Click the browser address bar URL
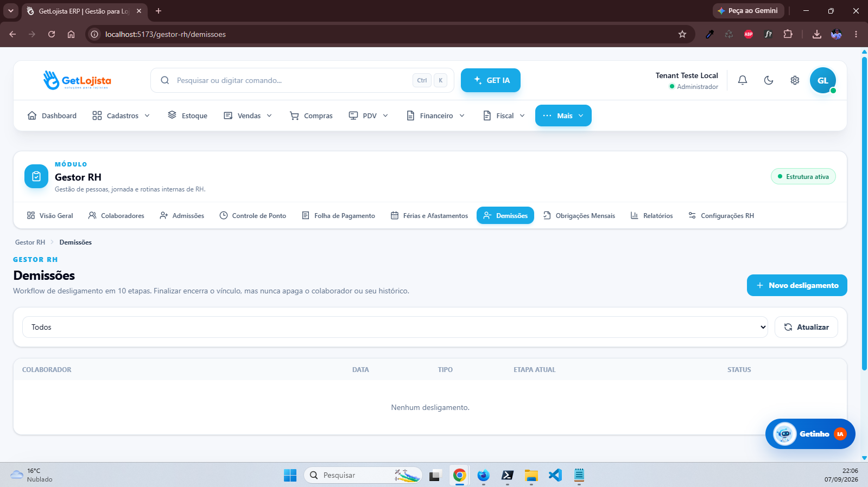 tap(165, 34)
